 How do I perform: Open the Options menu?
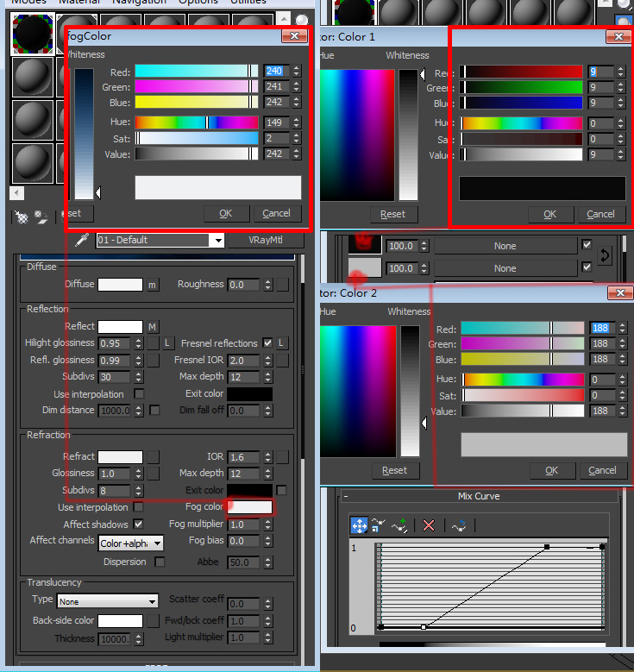tap(198, 3)
